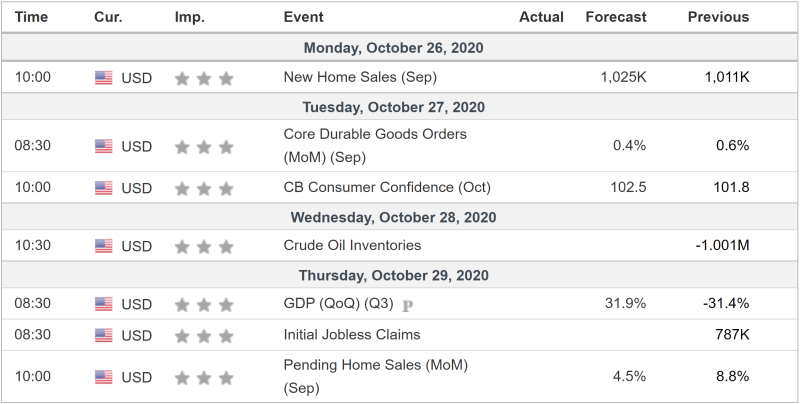
Task: Click the Imp. column header
Action: [x=190, y=17]
